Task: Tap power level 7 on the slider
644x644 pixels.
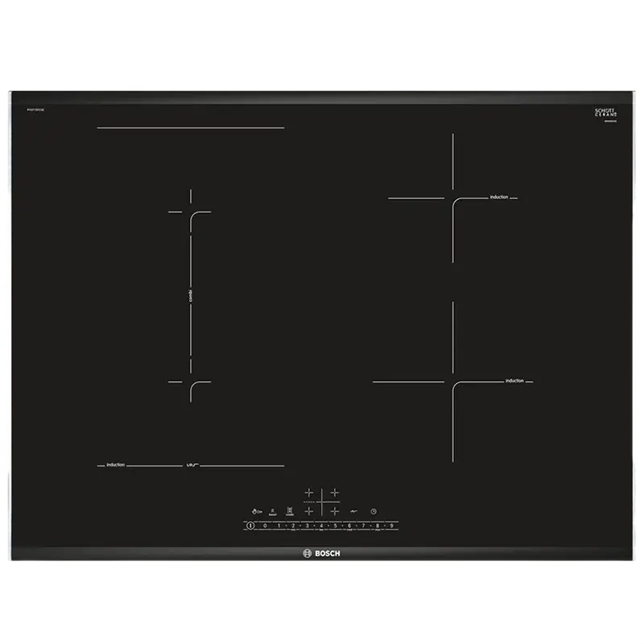Action: click(x=363, y=526)
